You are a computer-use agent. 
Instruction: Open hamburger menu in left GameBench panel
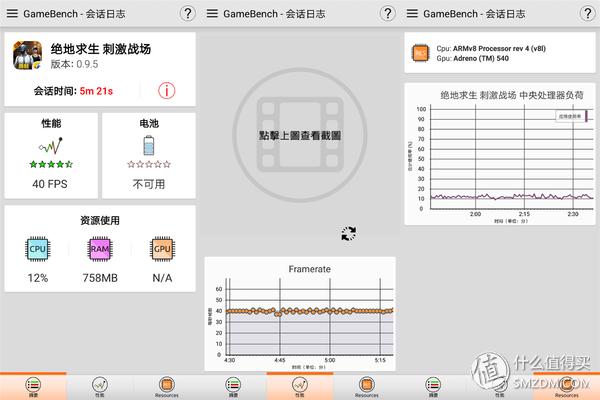point(12,14)
